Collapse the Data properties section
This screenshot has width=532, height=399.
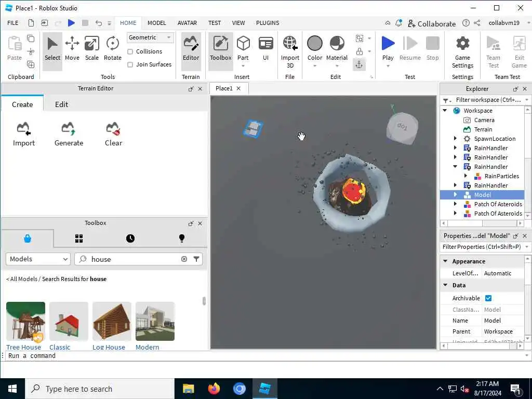click(445, 285)
